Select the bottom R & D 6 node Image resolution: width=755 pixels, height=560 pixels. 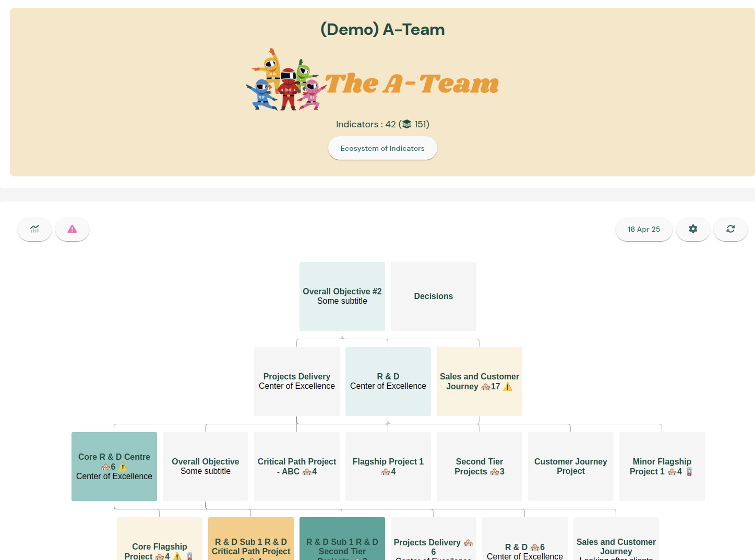[525, 539]
